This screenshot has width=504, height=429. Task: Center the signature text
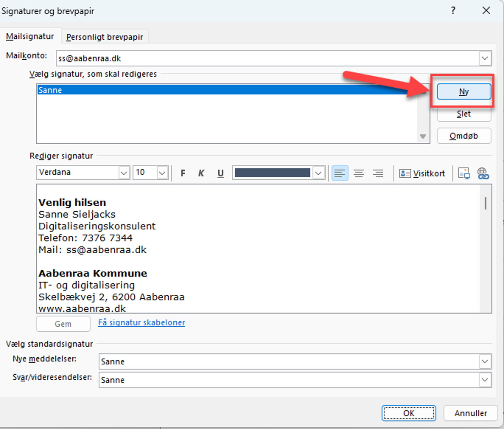[x=359, y=173]
